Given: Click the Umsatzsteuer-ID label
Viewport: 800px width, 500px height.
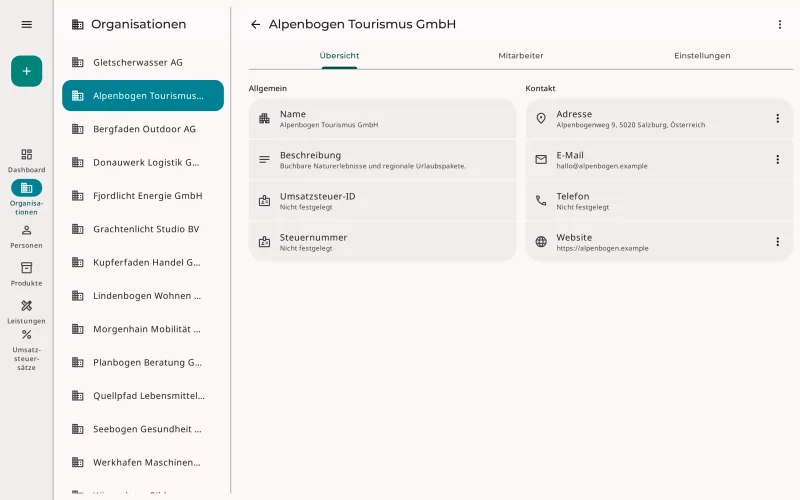Looking at the screenshot, I should (317, 196).
